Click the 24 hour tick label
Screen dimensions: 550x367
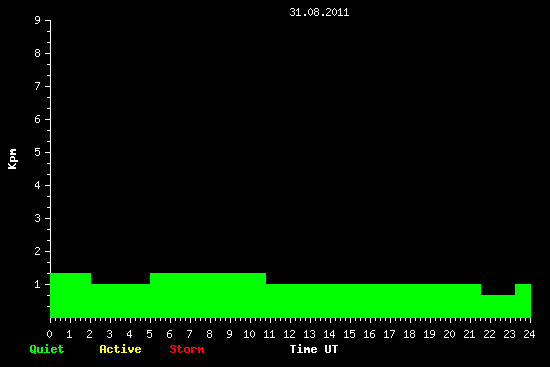coord(529,334)
